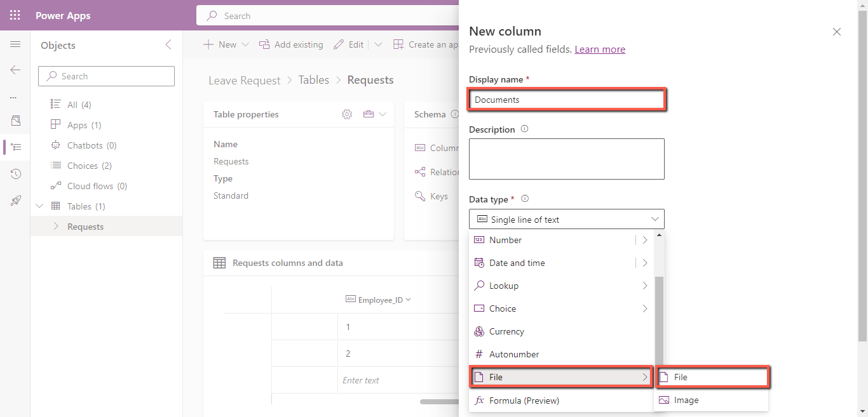Viewport: 868px width, 417px height.
Task: Open the New dropdown in command bar
Action: pyautogui.click(x=226, y=44)
